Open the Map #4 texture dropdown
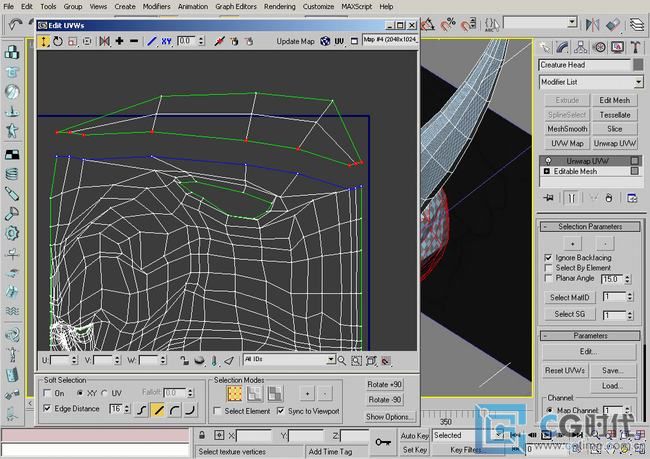 point(390,40)
